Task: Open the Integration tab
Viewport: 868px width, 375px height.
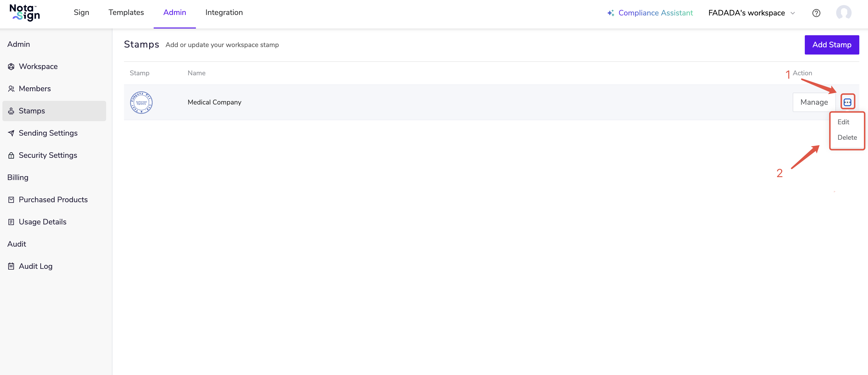Action: [224, 13]
